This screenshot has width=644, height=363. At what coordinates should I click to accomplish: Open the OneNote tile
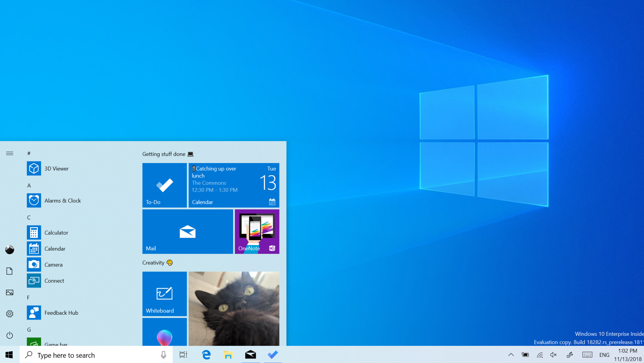click(256, 231)
